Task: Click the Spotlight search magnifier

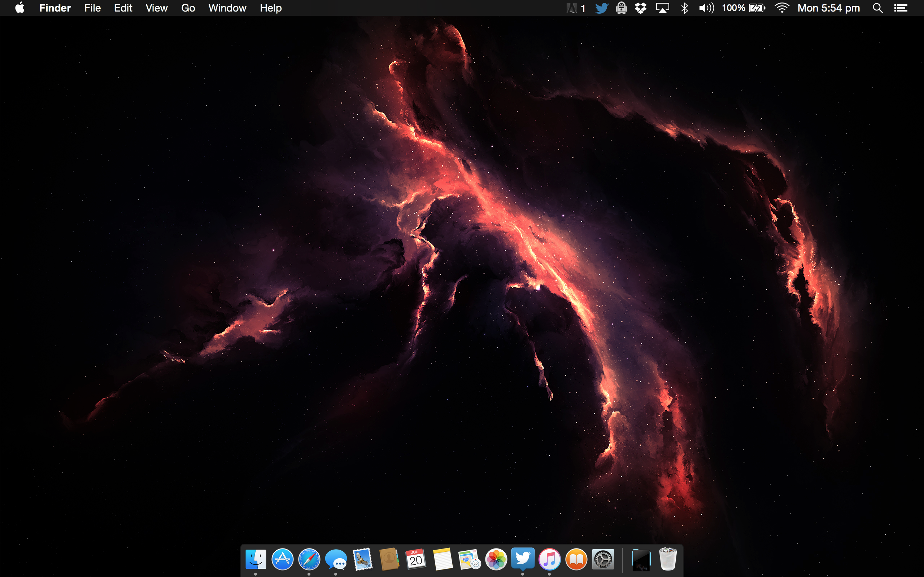Action: click(x=877, y=8)
